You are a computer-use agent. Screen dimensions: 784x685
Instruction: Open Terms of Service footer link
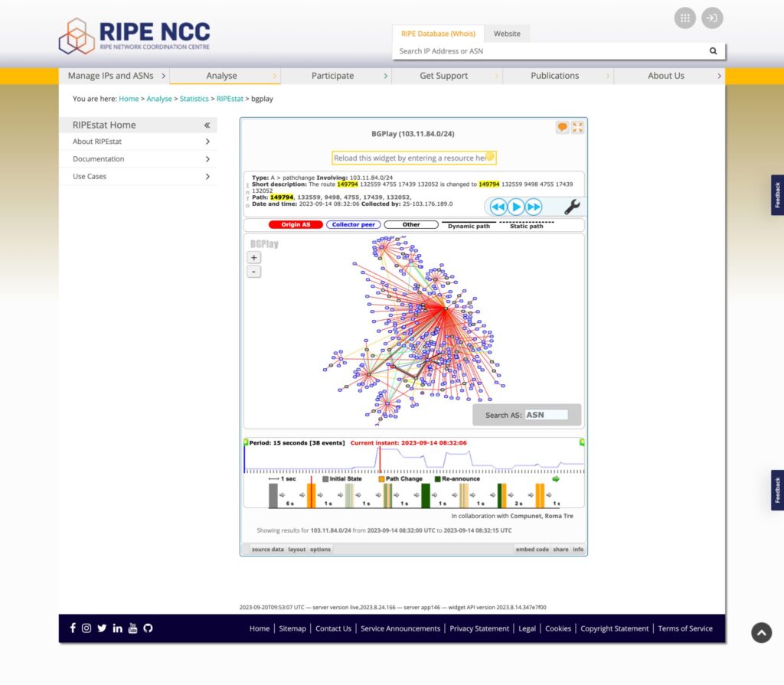[x=685, y=628]
